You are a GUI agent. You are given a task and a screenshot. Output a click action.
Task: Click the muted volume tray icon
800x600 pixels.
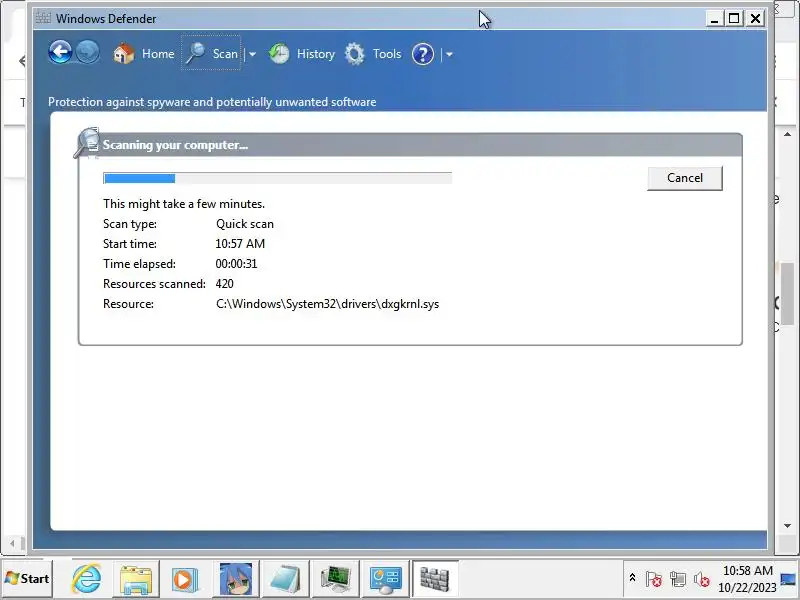(701, 579)
